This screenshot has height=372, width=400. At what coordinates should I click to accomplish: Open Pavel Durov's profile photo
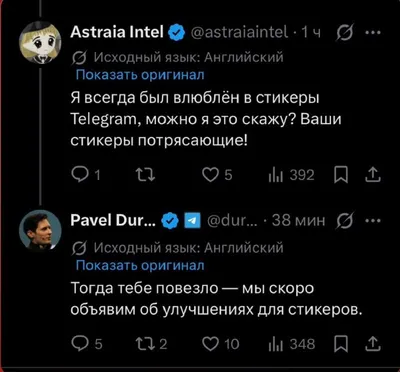pyautogui.click(x=40, y=230)
